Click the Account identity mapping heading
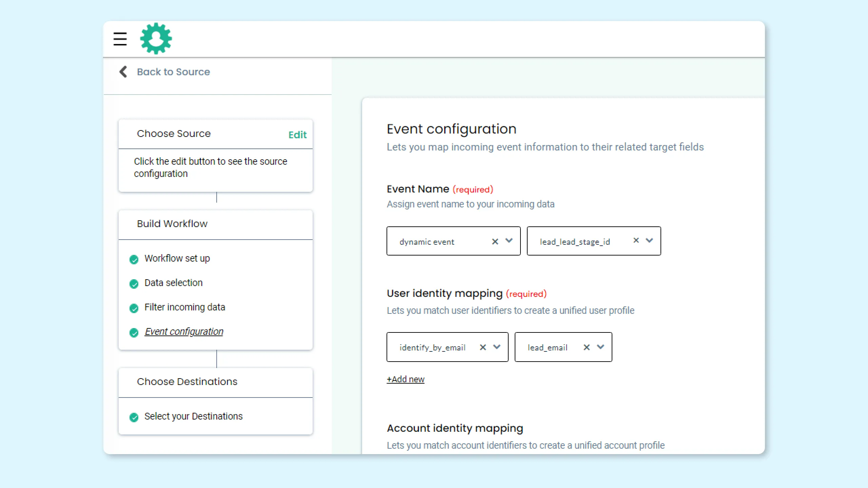The image size is (868, 488). click(x=455, y=428)
